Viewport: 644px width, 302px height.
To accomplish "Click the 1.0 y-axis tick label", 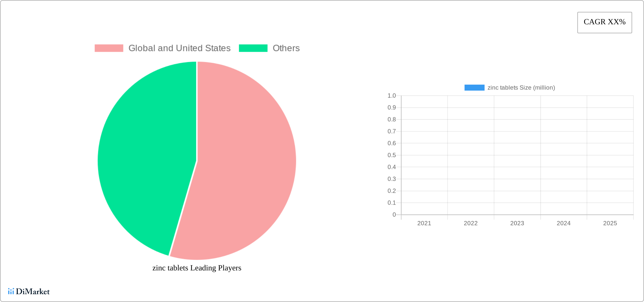I will point(392,96).
